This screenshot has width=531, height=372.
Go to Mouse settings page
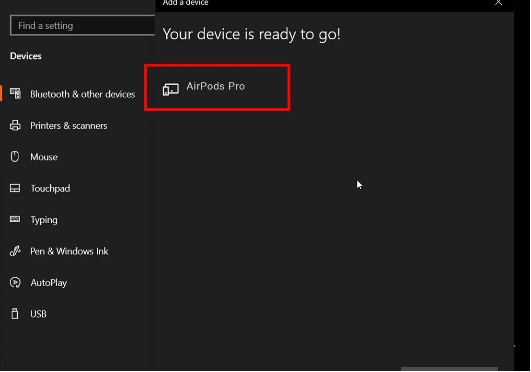point(44,157)
